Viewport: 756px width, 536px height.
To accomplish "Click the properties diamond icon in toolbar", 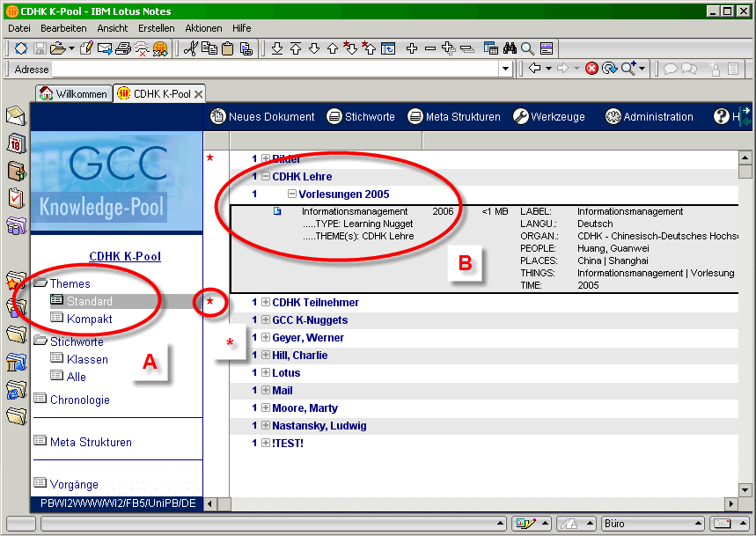I will click(x=21, y=48).
